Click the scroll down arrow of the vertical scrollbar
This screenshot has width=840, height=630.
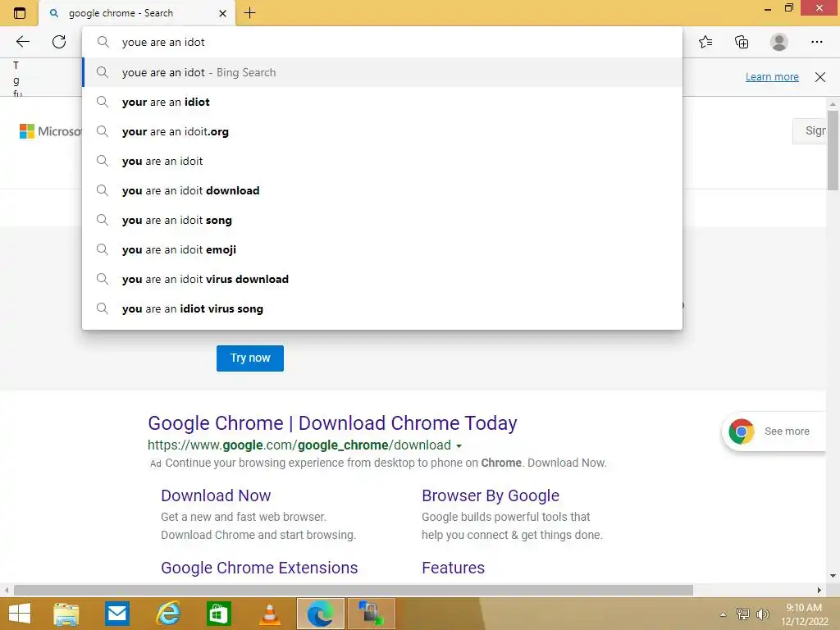click(833, 576)
